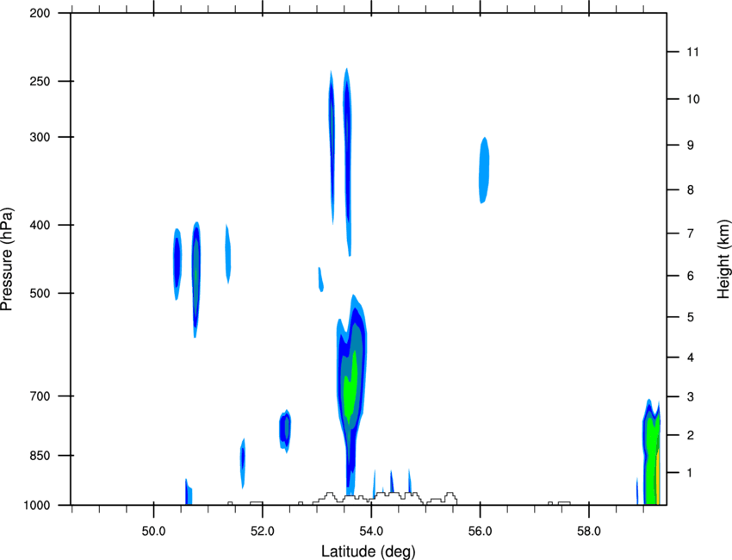
Task: Click the 56.0 latitude tick label
Action: (x=480, y=532)
